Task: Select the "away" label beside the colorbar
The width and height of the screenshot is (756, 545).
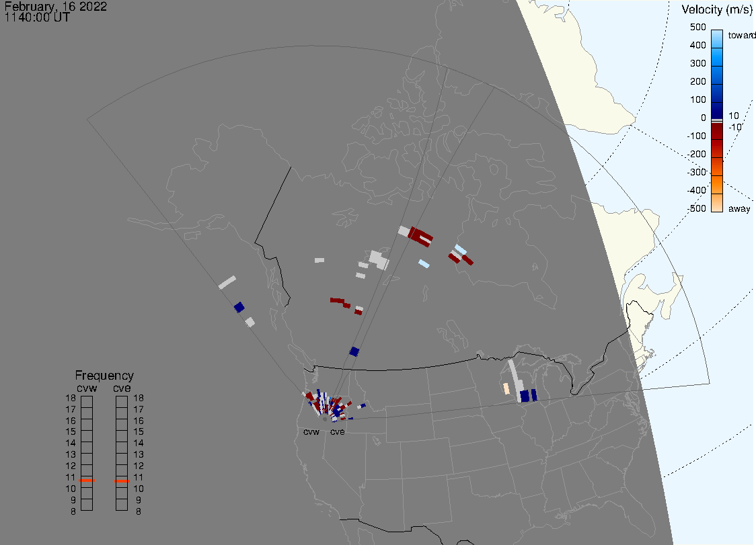Action: (739, 208)
